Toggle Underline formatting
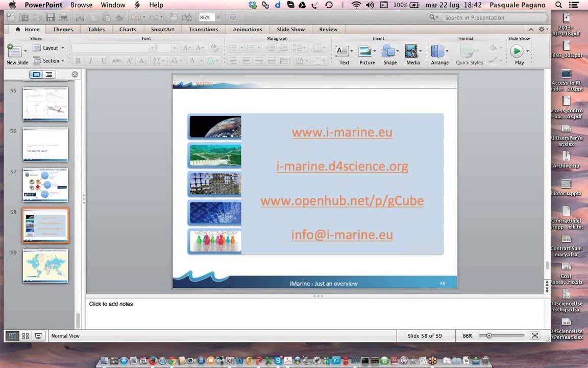The image size is (588, 368). tap(104, 60)
